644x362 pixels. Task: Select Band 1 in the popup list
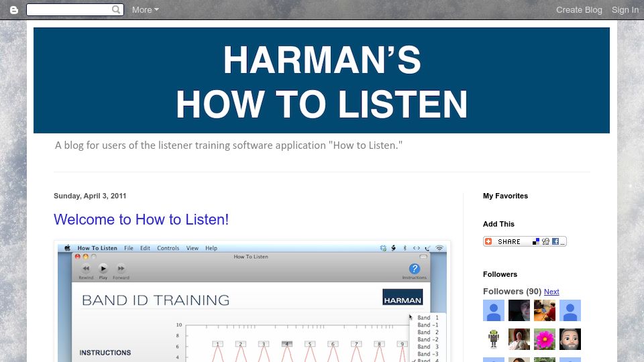(x=428, y=318)
